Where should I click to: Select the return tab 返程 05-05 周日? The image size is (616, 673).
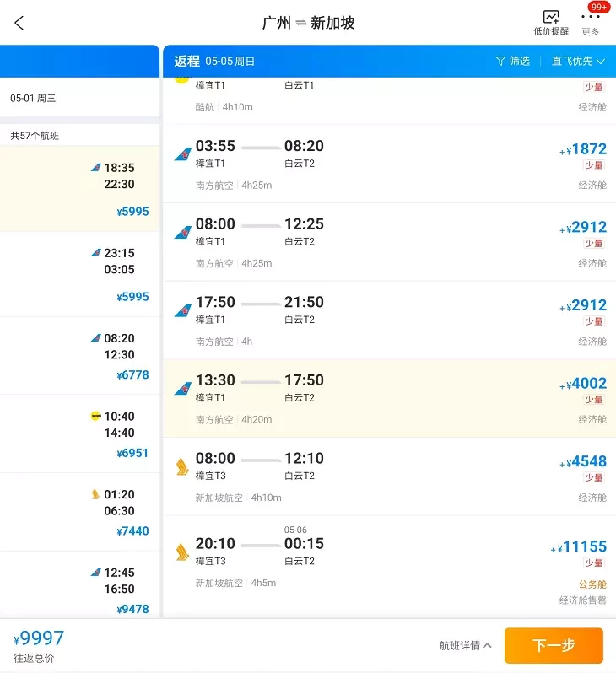click(214, 62)
